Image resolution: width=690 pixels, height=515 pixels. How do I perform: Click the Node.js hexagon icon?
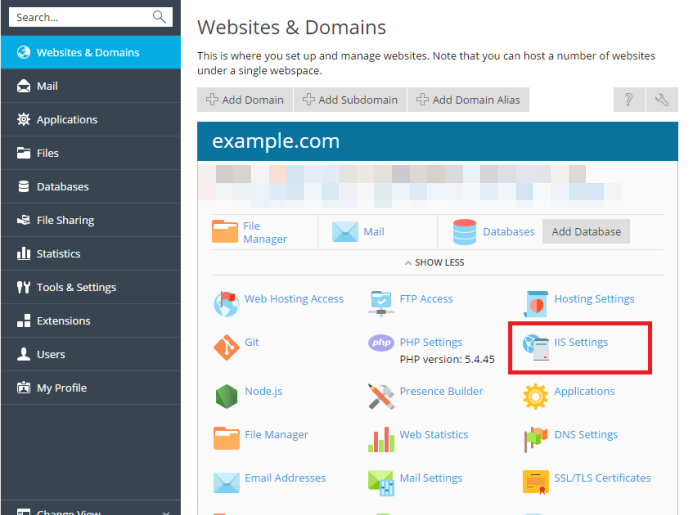click(x=227, y=395)
